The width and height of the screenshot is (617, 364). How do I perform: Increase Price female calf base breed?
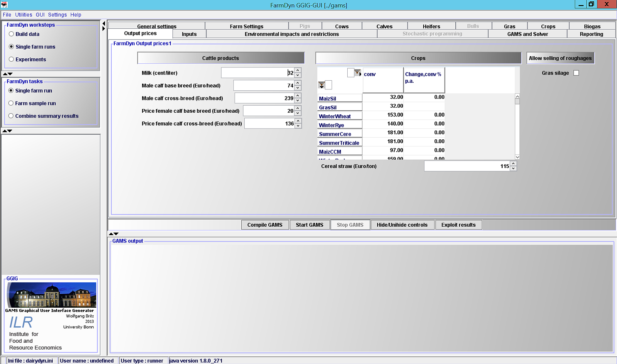[x=298, y=108]
